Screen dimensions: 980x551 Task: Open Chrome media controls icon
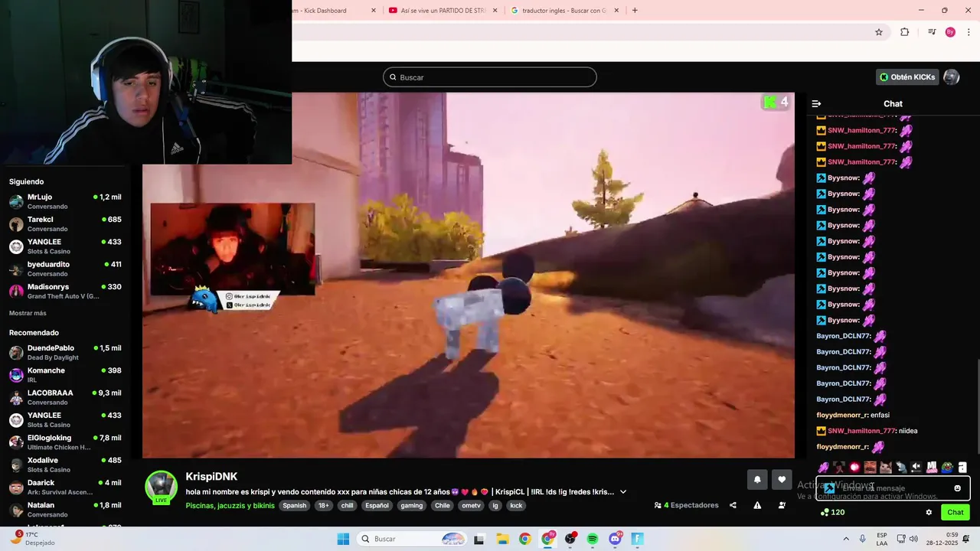click(x=932, y=32)
